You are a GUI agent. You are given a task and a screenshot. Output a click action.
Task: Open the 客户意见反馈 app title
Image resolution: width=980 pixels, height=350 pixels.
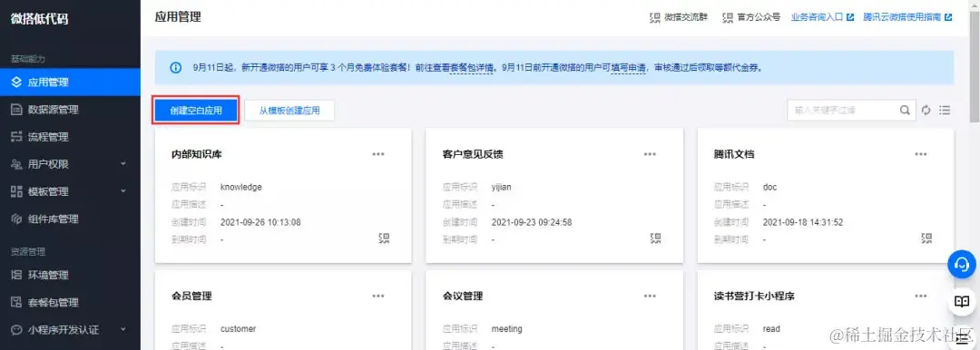tap(473, 154)
